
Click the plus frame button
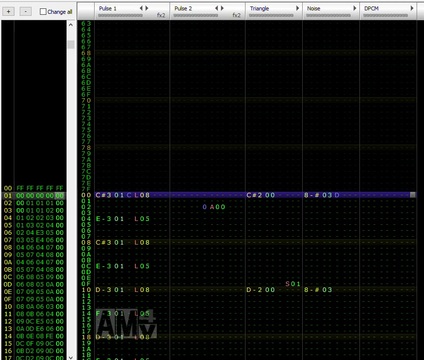[8, 11]
